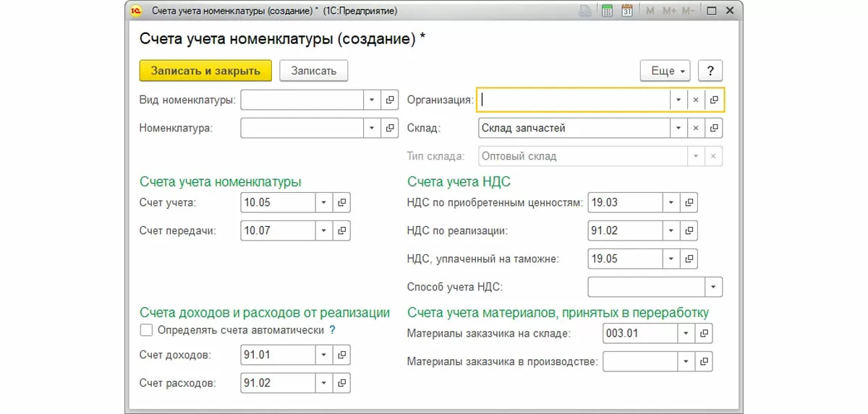Image resolution: width=868 pixels, height=414 pixels.
Task: Open form icon for Материалы заказчика в производстве
Action: pos(703,361)
